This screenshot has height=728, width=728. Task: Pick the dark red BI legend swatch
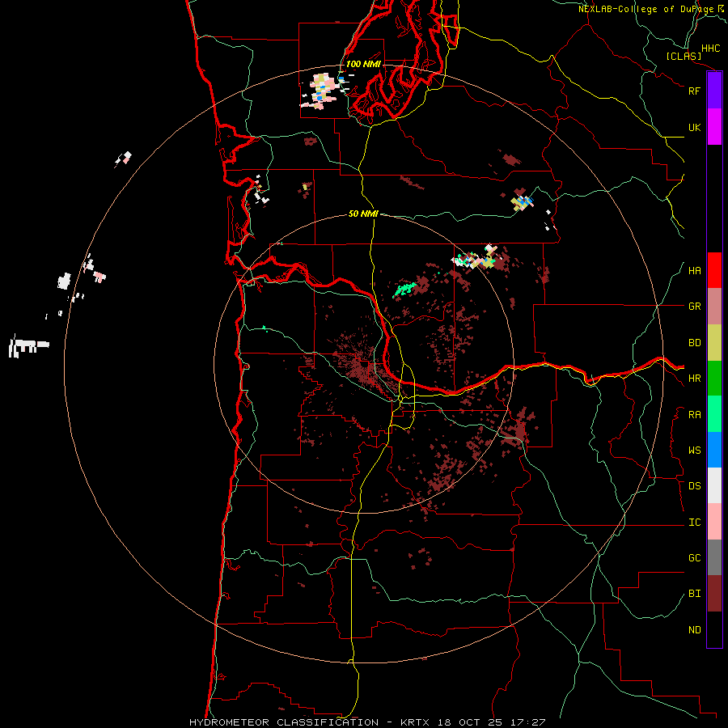(714, 594)
